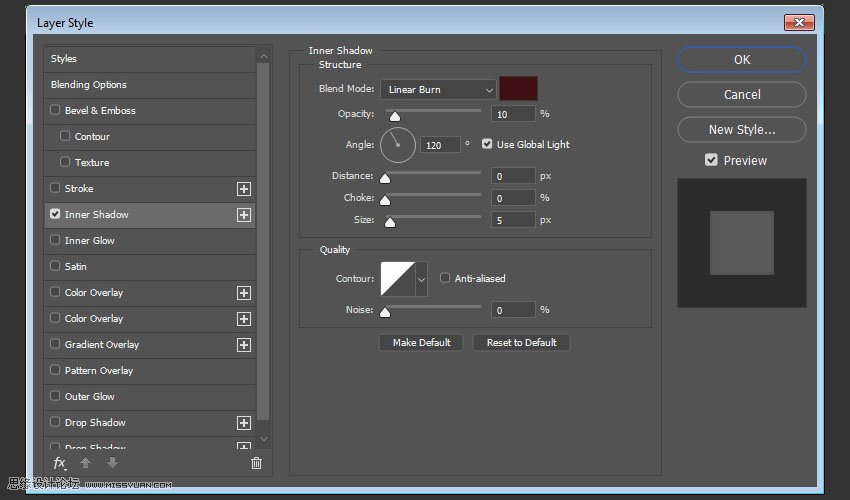Click the angle dial control
The height and width of the screenshot is (500, 850).
[x=397, y=145]
